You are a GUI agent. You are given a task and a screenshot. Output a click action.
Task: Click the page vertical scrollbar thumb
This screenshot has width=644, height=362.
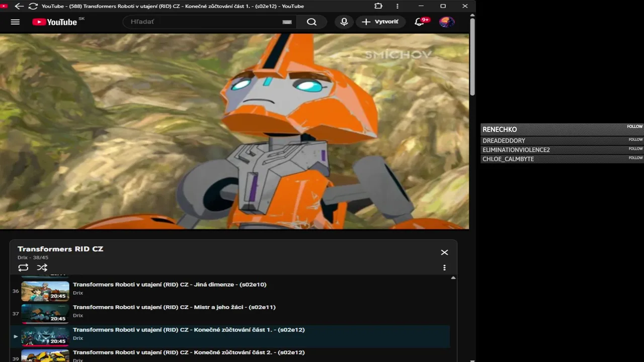pyautogui.click(x=472, y=57)
